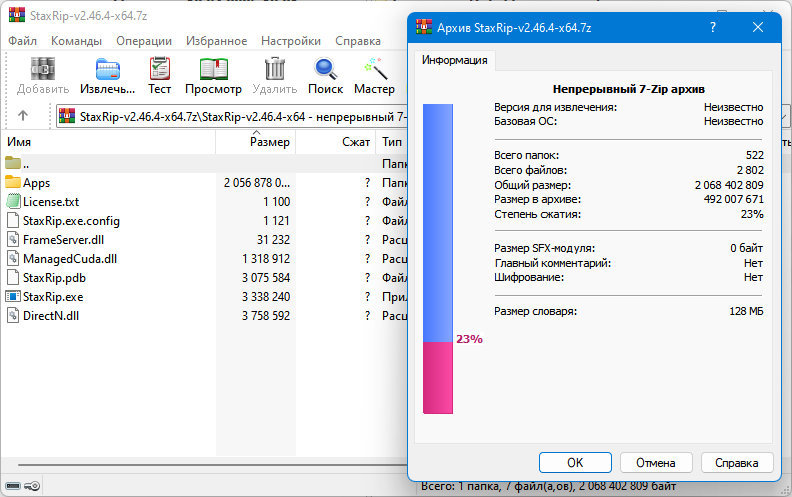This screenshot has height=497, width=792.
Task: Select the StaxRip.exe.config file name
Action: coord(71,221)
